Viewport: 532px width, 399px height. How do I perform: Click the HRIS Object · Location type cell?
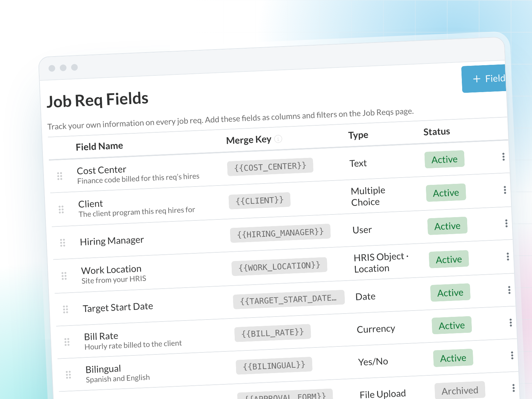381,263
